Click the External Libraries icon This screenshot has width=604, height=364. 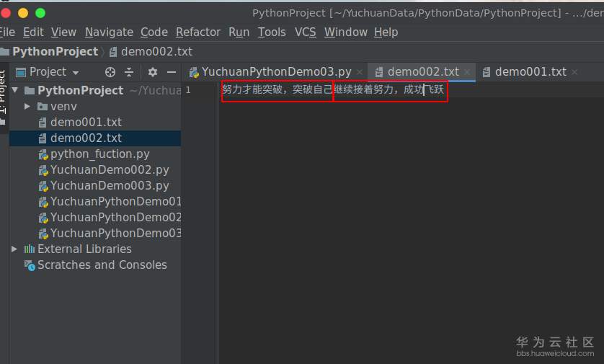coord(30,249)
